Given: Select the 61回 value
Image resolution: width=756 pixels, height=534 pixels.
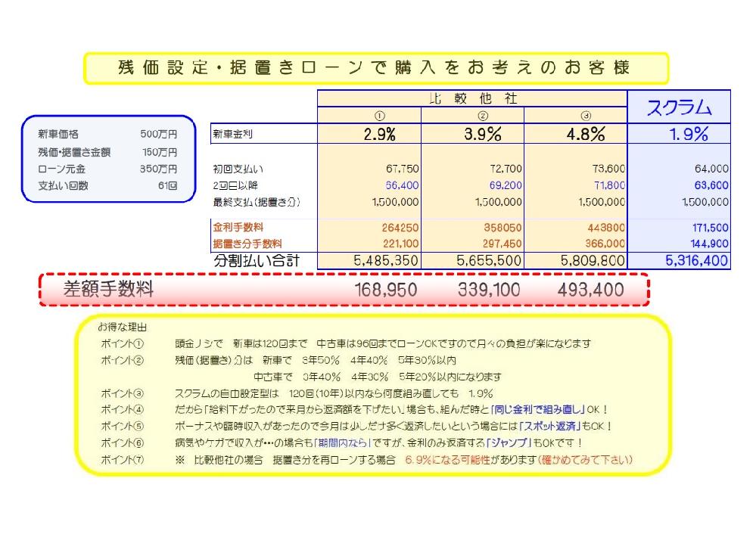Looking at the screenshot, I should [168, 185].
